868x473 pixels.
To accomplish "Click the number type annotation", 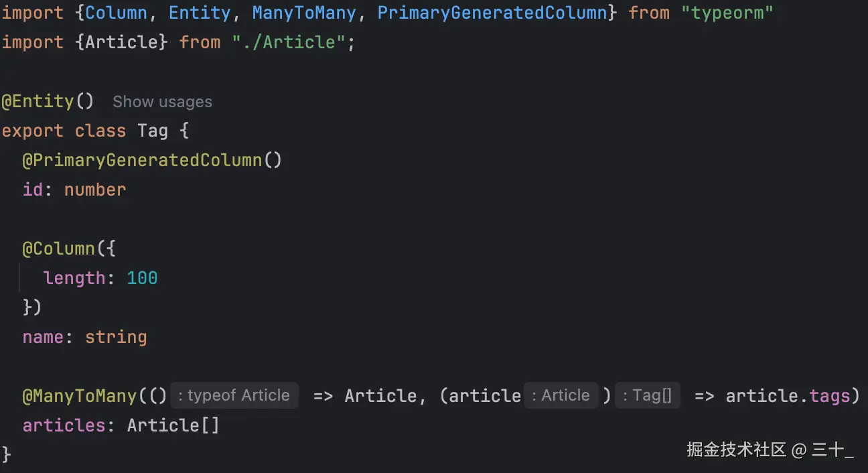I will (95, 190).
